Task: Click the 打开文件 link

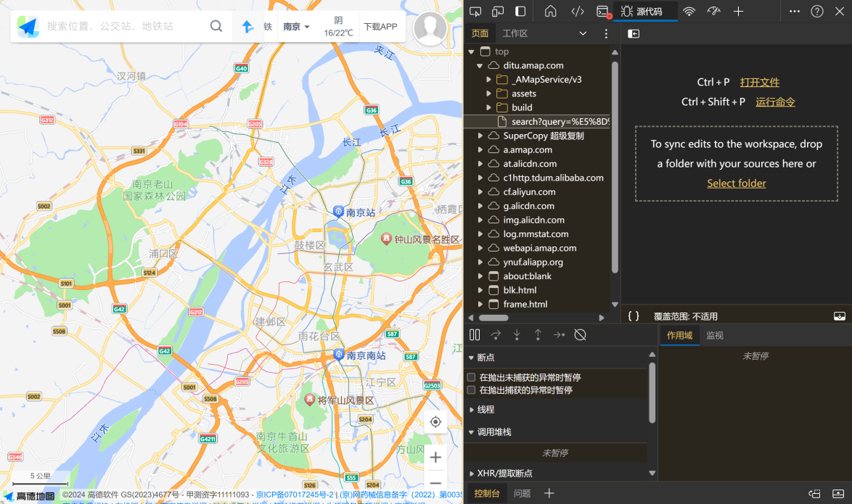Action: click(x=760, y=82)
